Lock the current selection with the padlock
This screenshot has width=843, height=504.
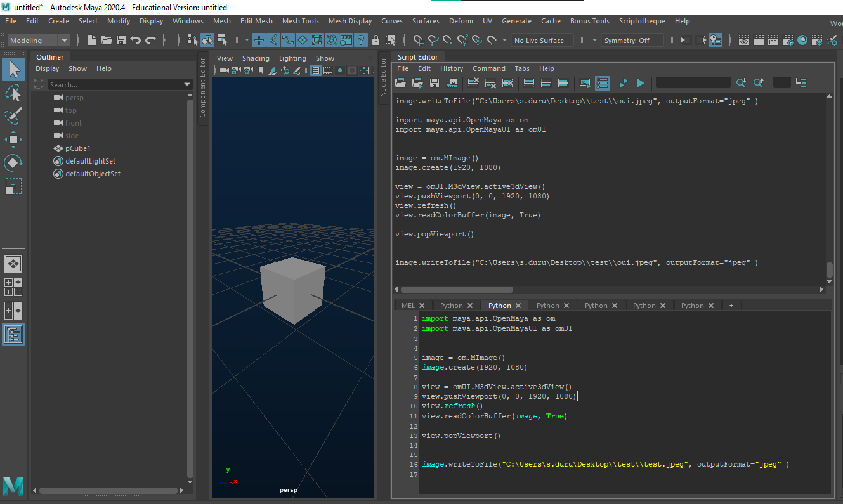coord(376,40)
